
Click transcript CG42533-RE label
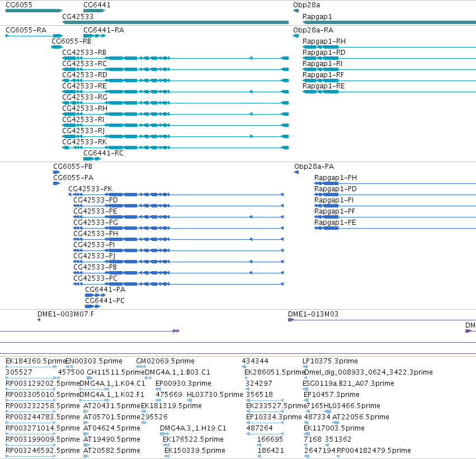pyautogui.click(x=84, y=86)
